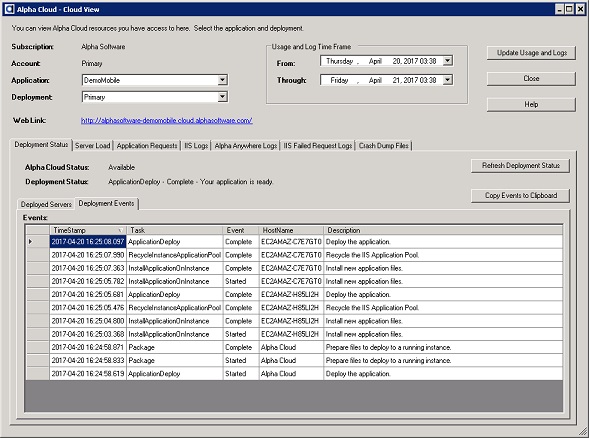589x438 pixels.
Task: Open the Application dropdown showing DemoMobile
Action: point(222,80)
